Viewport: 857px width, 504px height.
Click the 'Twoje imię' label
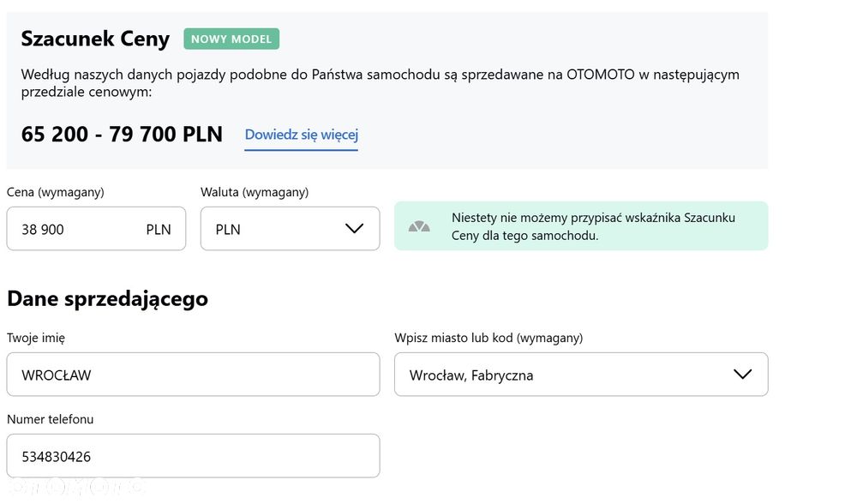pos(35,338)
